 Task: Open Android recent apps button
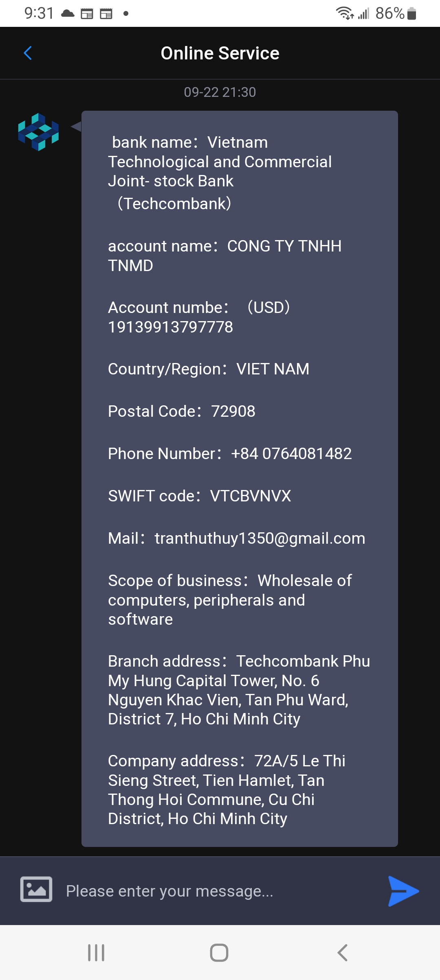pyautogui.click(x=96, y=953)
